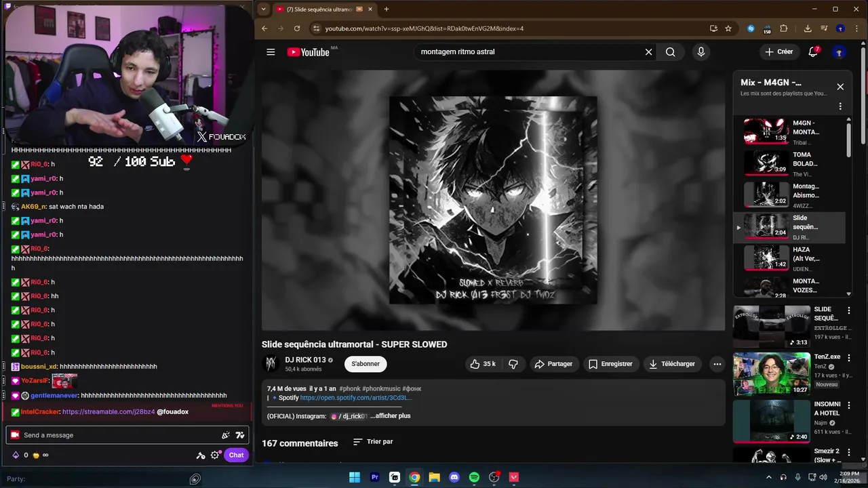Click the magnifier search button

coord(670,52)
